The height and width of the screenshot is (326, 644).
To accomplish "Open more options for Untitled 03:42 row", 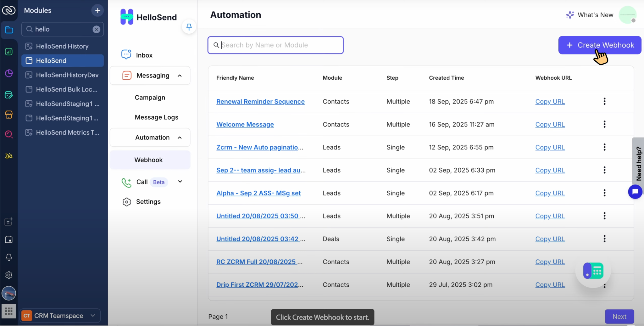I will point(604,239).
